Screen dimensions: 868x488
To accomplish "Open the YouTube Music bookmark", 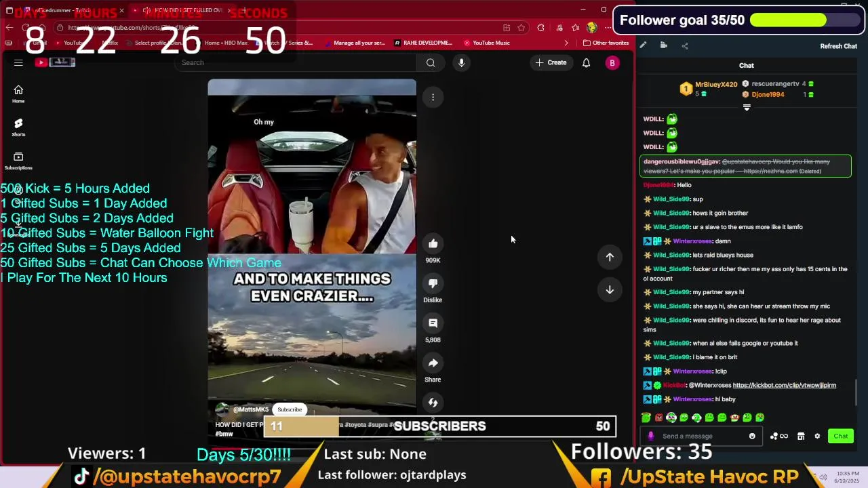I will coord(486,43).
